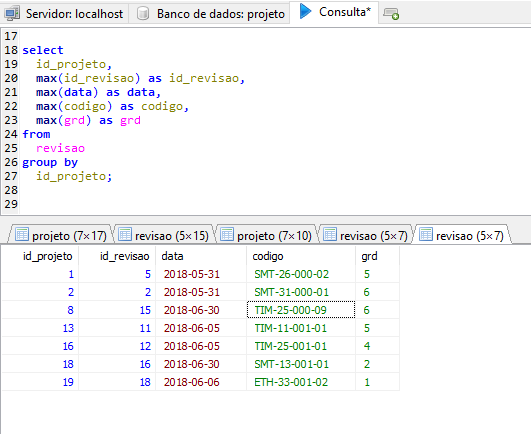This screenshot has width=531, height=434.
Task: Place cursor on line 25 revisao
Action: point(60,148)
